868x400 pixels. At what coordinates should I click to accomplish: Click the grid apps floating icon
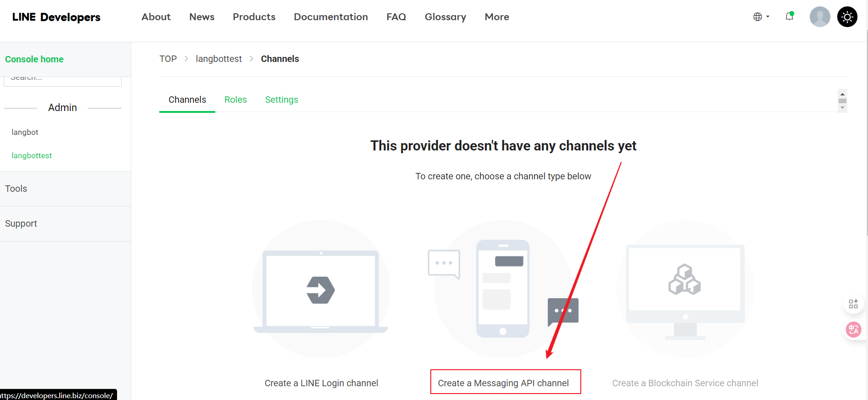point(853,304)
